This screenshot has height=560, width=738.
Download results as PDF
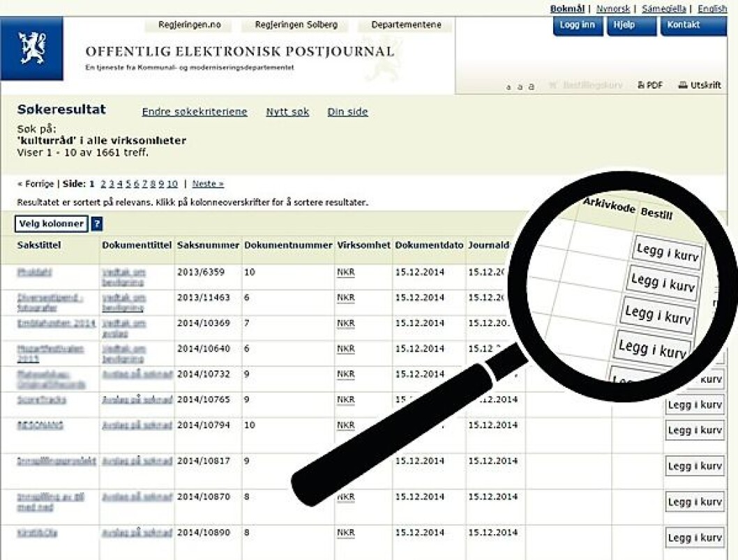click(650, 85)
